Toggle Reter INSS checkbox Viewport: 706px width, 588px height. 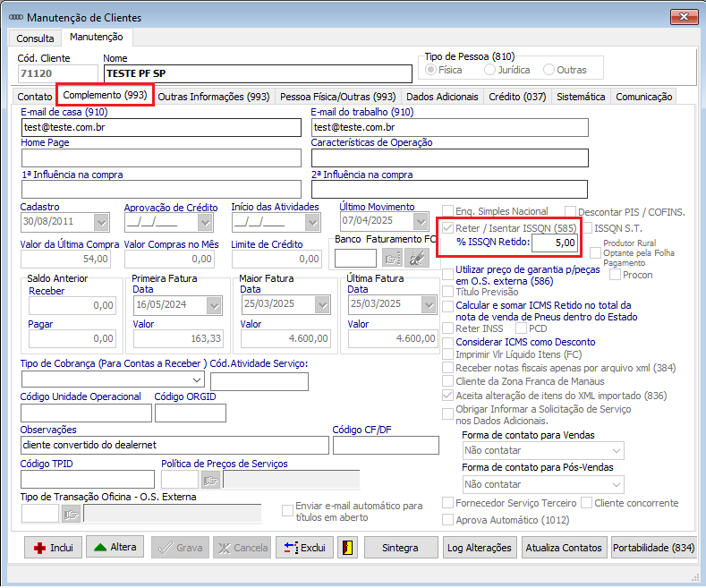point(447,328)
